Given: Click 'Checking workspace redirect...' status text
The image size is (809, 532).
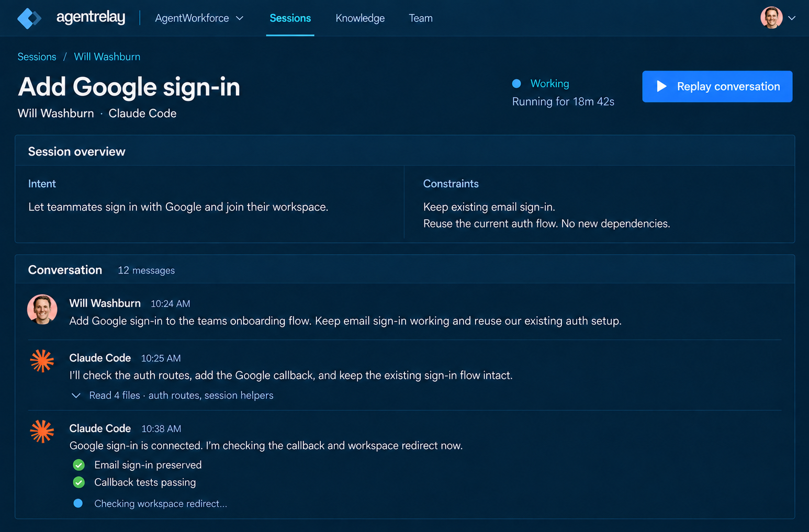Looking at the screenshot, I should click(x=161, y=504).
